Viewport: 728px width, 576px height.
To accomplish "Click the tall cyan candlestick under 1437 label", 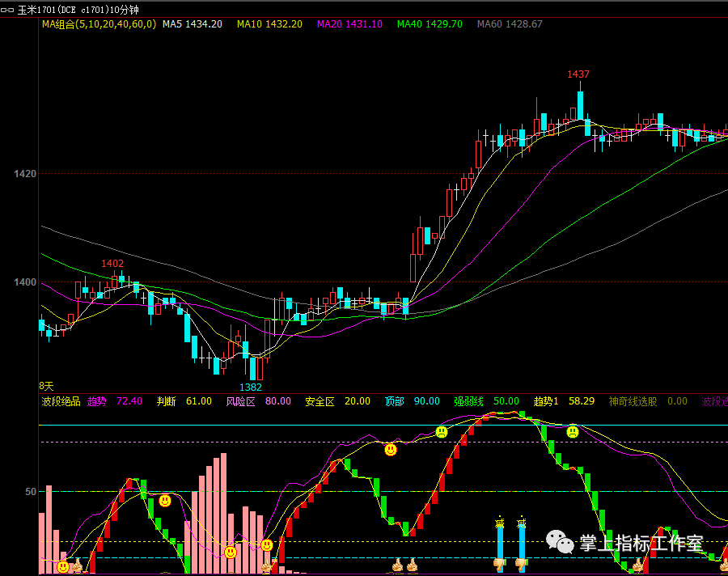I will [x=580, y=105].
